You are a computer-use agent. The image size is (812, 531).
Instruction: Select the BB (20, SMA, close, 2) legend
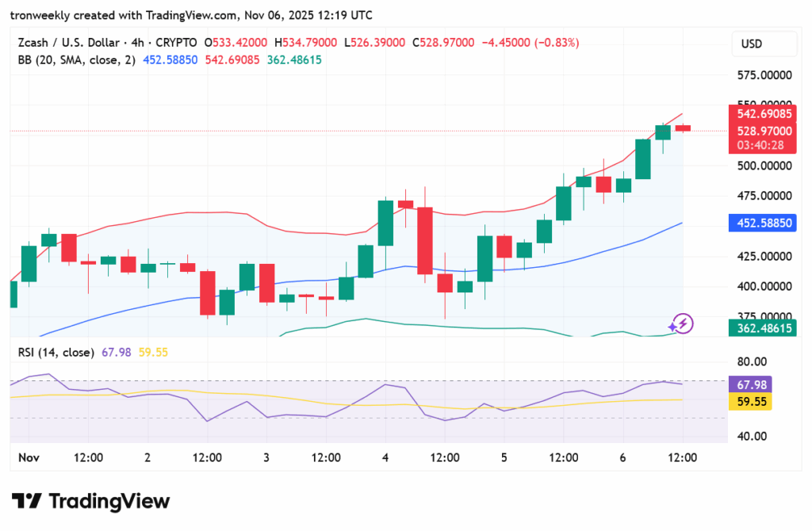(77, 59)
